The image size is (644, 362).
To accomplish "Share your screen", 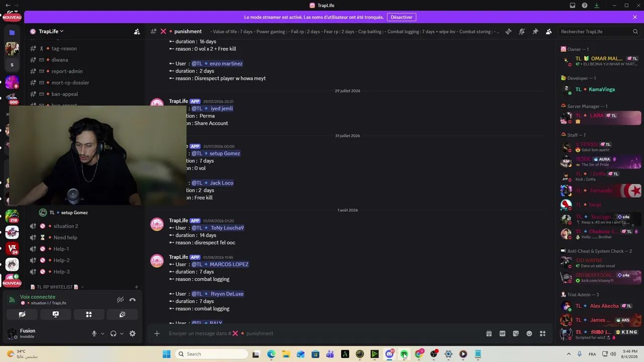I will 55,314.
